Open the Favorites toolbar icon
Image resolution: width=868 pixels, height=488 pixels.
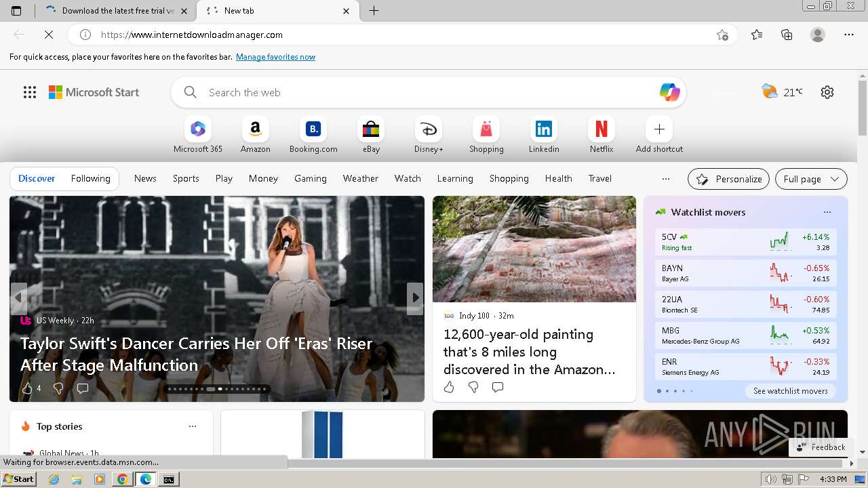(x=757, y=35)
